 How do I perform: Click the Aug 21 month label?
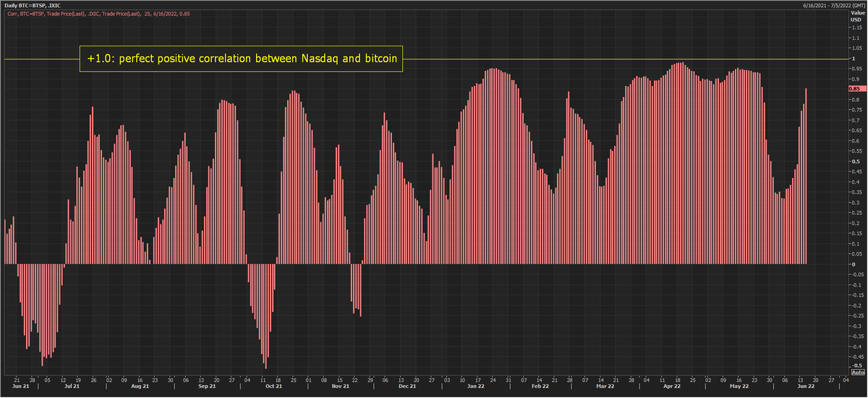[140, 386]
